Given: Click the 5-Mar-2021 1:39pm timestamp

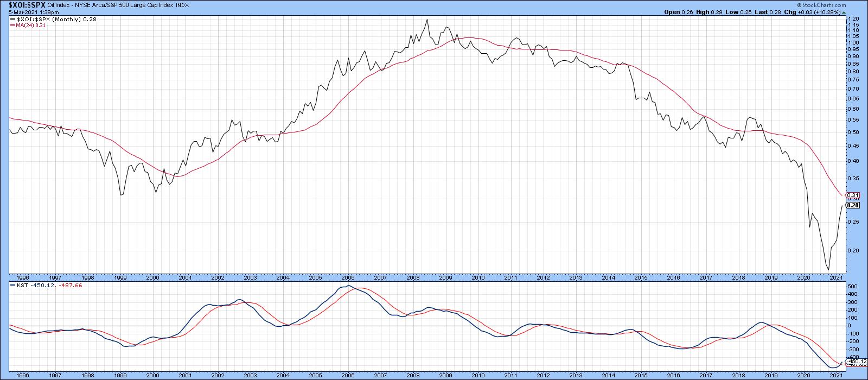Looking at the screenshot, I should 27,11.
